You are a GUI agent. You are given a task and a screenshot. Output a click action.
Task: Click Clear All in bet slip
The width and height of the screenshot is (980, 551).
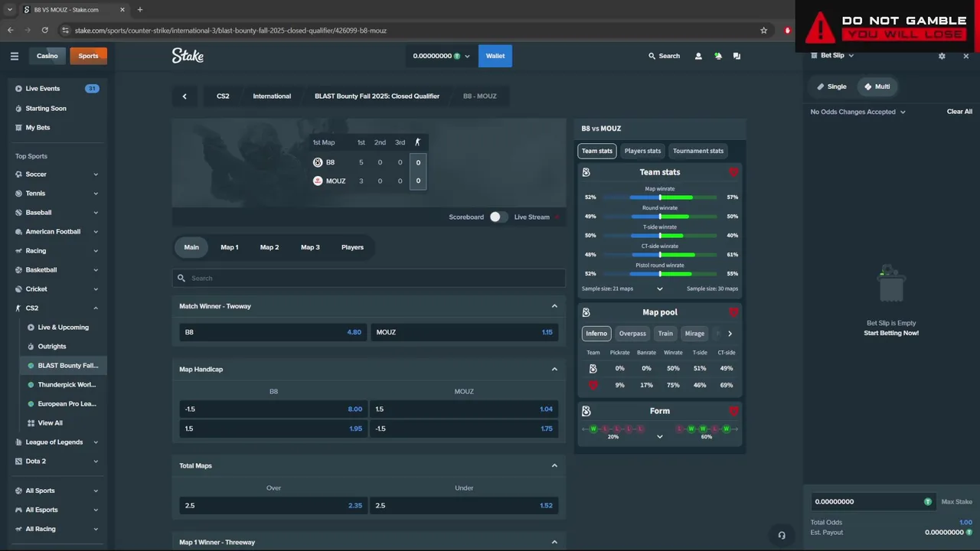[x=959, y=112]
